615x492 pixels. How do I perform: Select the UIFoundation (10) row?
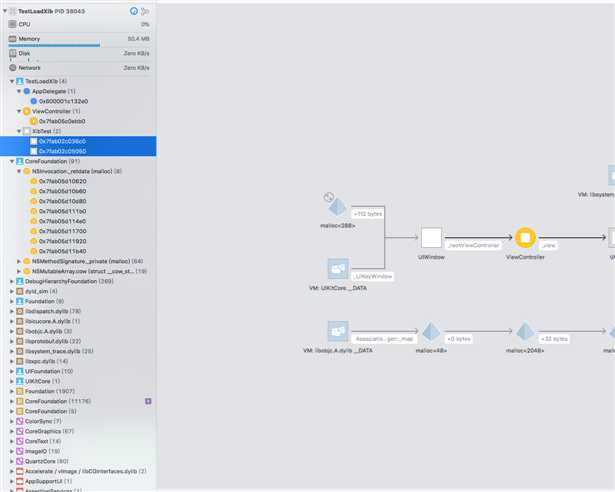coord(78,371)
